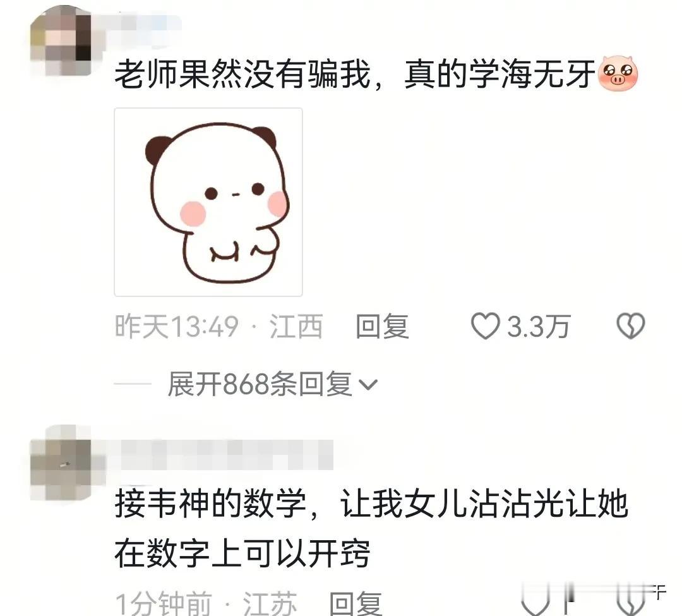Click the 昨天13:49 timestamp
Screen dimensions: 682x616
point(177,326)
